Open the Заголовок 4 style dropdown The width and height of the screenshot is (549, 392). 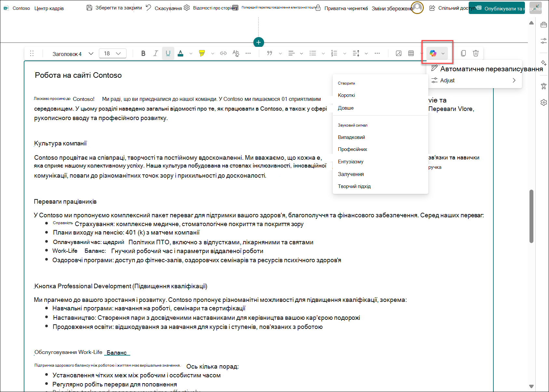[x=73, y=54]
